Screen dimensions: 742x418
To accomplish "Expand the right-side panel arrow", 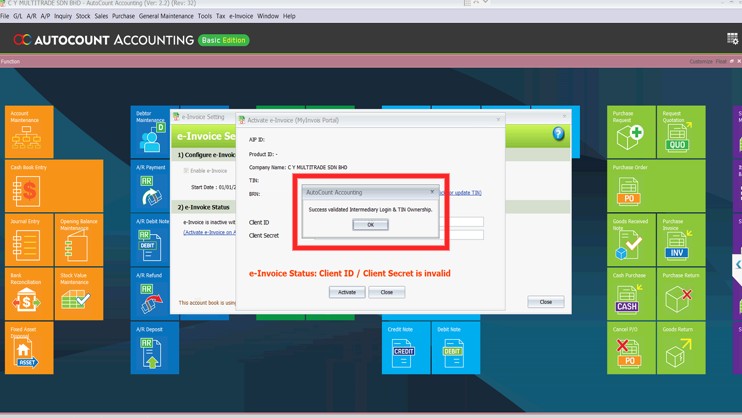I will coord(737,265).
